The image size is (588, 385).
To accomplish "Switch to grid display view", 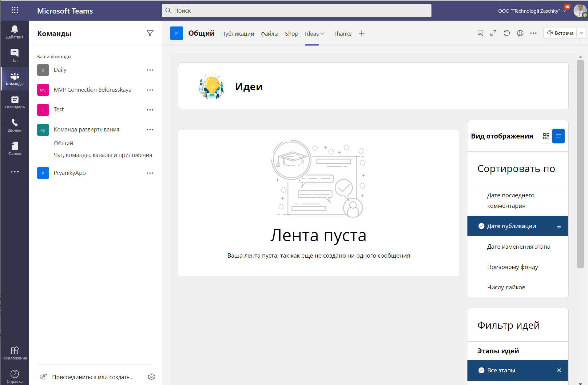I will coord(546,136).
